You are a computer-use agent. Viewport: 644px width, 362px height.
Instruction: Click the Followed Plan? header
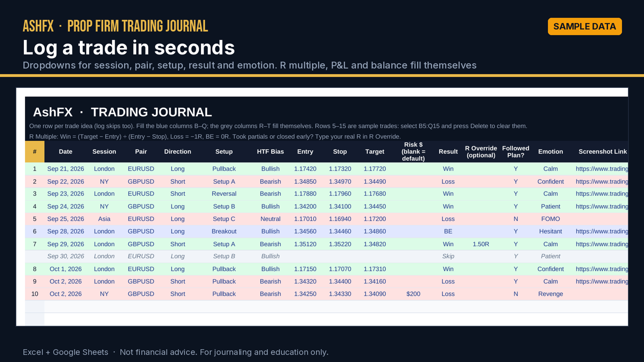pos(515,152)
